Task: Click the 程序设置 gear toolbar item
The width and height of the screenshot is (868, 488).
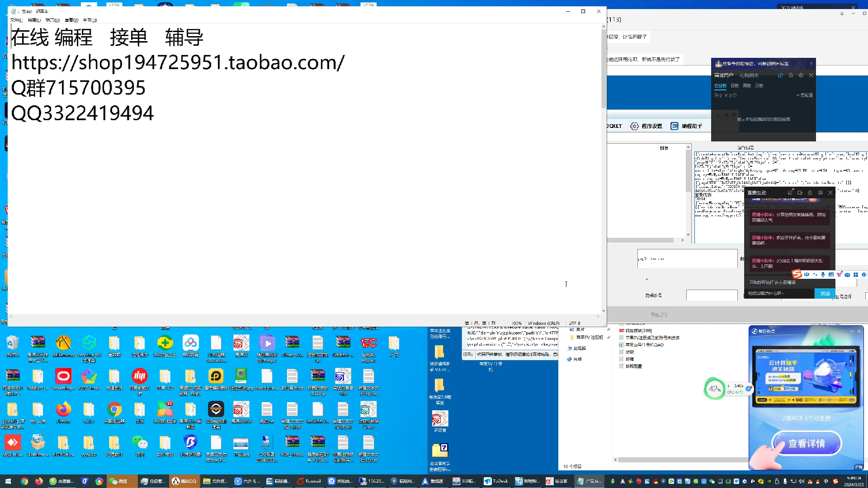Action: pos(646,126)
